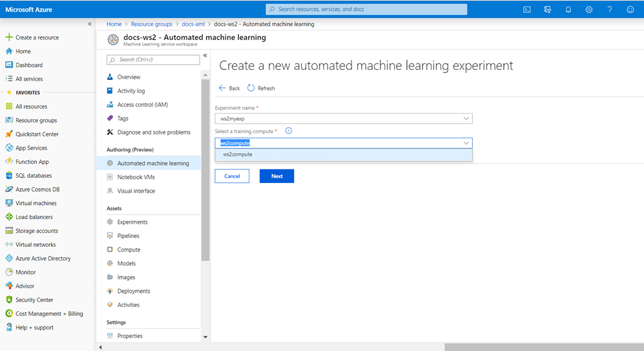This screenshot has width=644, height=351.
Task: Click the workspace menu Search (Ctrl+/) box
Action: point(153,59)
